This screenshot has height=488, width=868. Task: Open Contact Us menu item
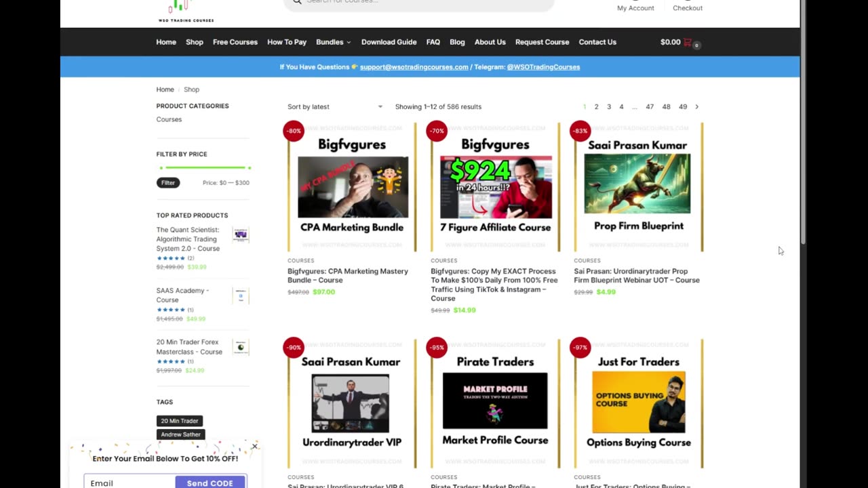click(597, 42)
